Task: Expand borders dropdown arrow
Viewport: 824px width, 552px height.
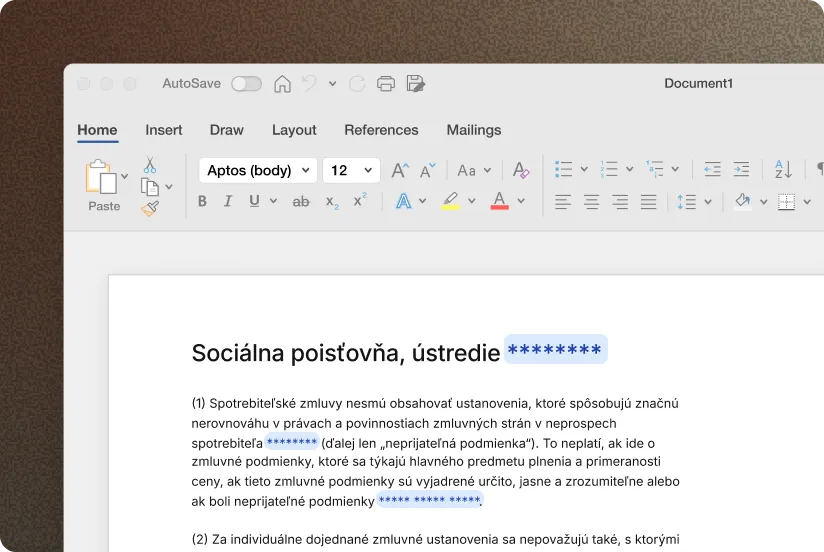Action: click(x=807, y=202)
